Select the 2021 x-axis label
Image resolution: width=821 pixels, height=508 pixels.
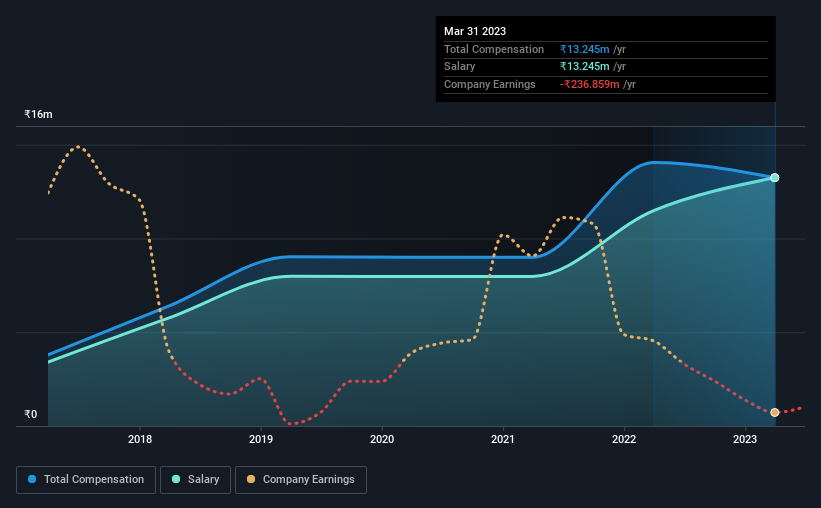click(503, 439)
